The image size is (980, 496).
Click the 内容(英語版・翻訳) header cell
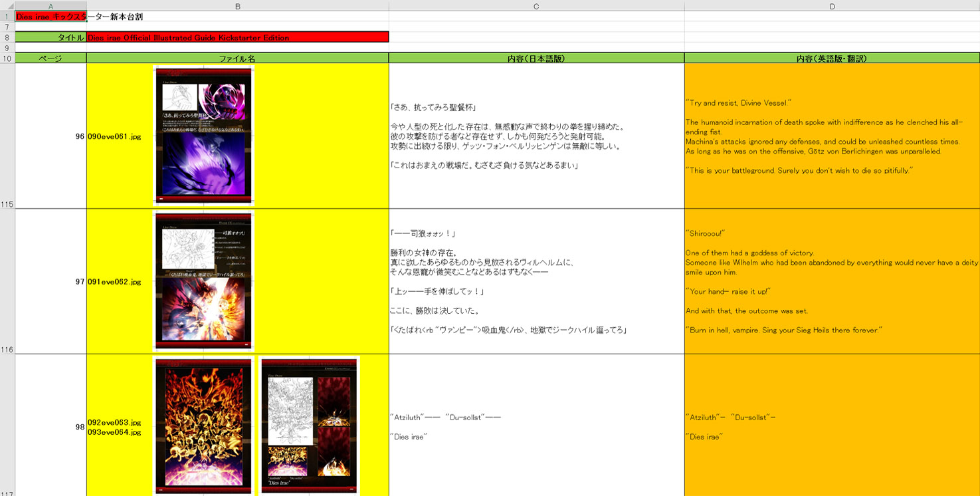(x=832, y=59)
